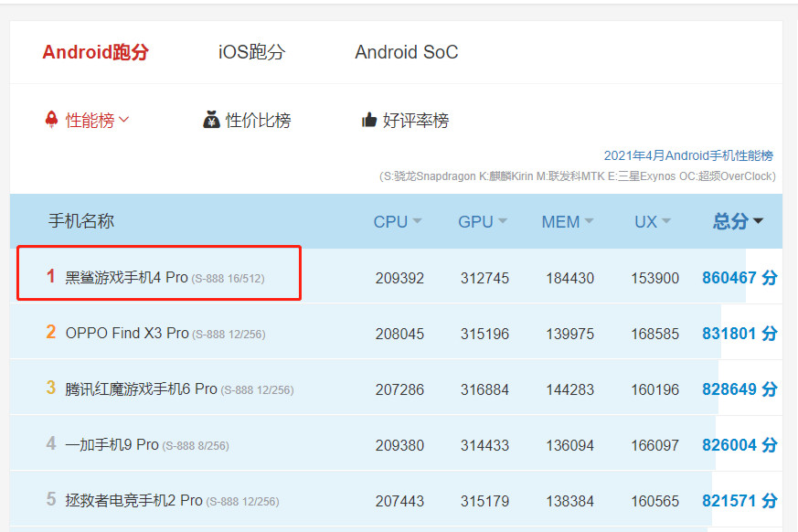Show the 性价比榜 ranking
The image size is (798, 532).
(258, 121)
